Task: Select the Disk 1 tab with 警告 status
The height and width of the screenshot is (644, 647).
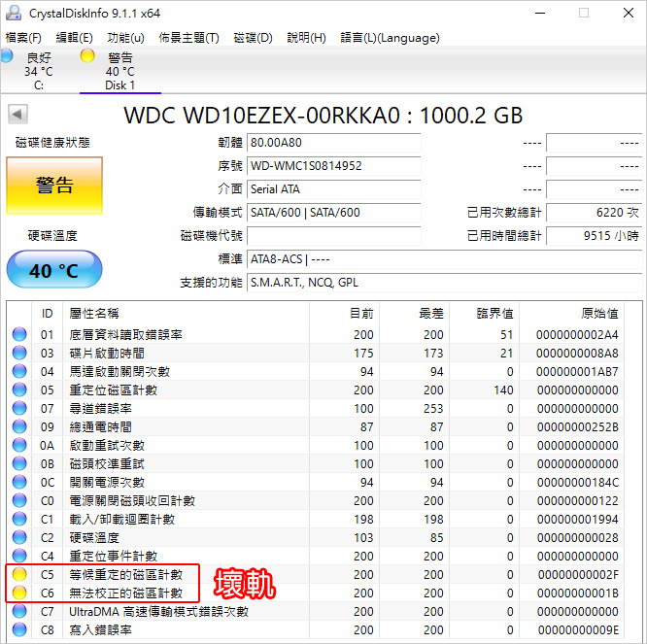Action: click(119, 71)
